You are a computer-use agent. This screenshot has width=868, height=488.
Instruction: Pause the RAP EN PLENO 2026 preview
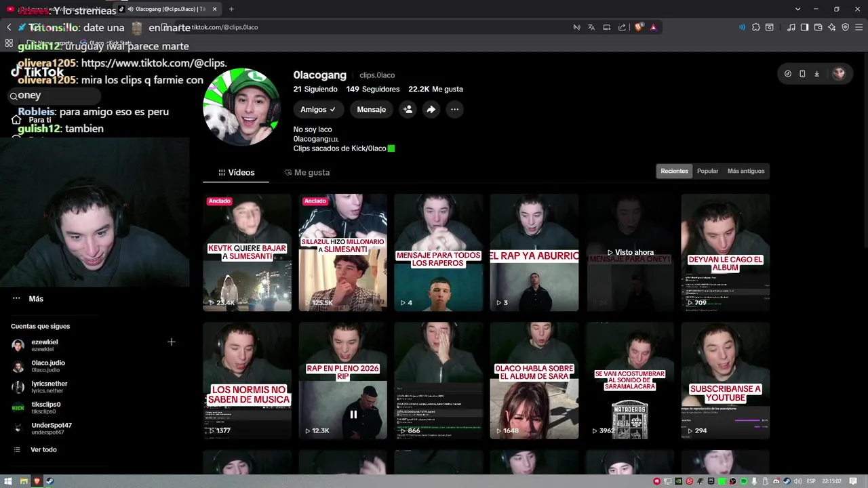pos(353,414)
